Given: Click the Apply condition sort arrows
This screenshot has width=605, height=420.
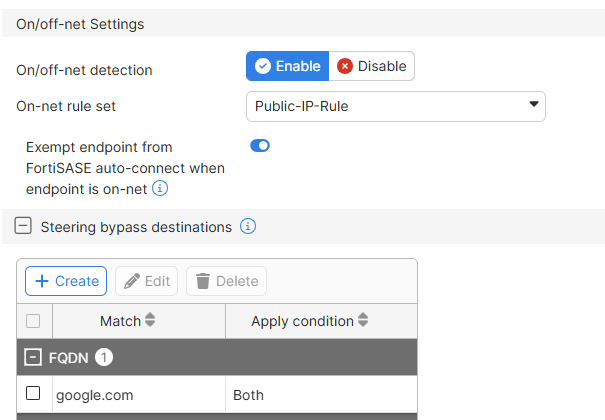Looking at the screenshot, I should click(363, 321).
